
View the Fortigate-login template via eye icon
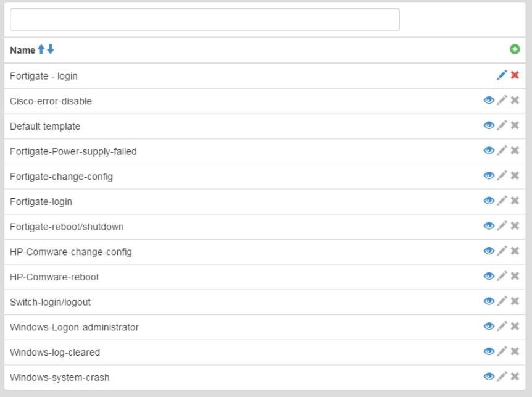pos(489,201)
